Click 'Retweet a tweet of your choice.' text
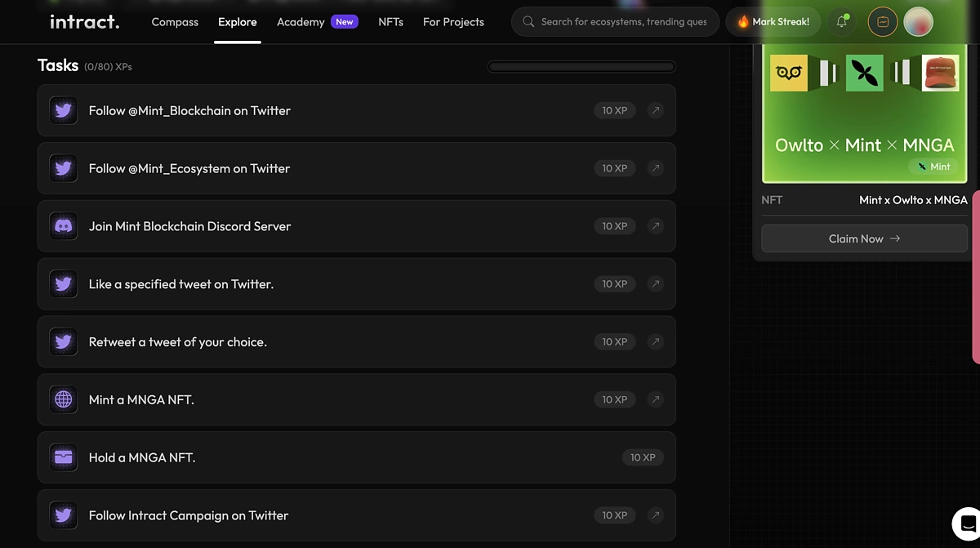The height and width of the screenshot is (548, 980). pos(178,342)
